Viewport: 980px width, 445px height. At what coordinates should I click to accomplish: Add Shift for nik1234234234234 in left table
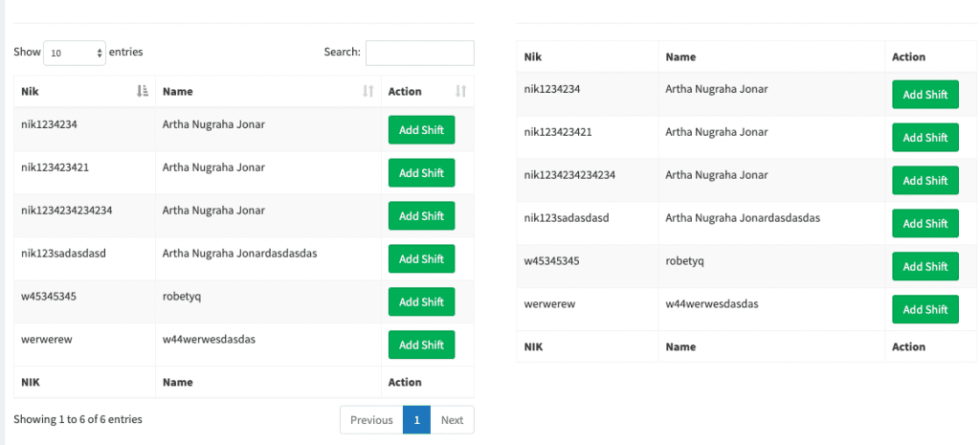(421, 216)
